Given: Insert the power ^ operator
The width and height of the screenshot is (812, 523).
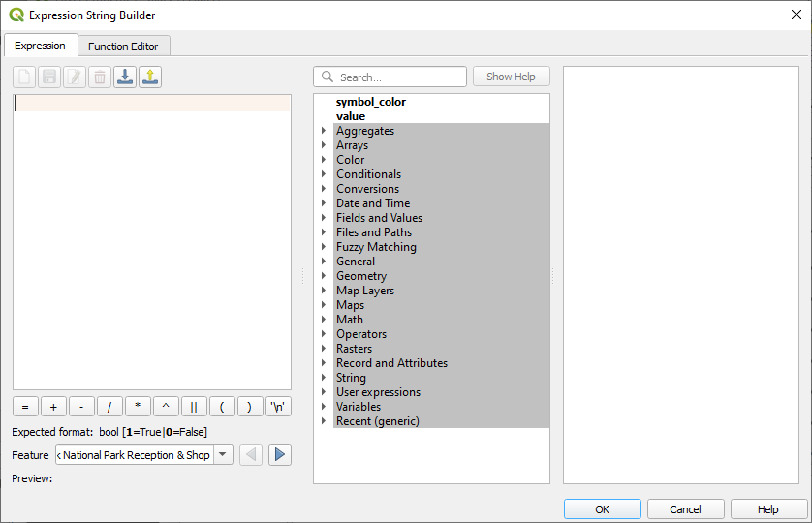Looking at the screenshot, I should pyautogui.click(x=166, y=407).
